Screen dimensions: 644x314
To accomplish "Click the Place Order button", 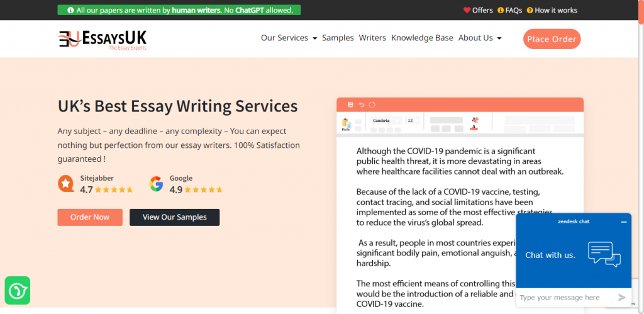I will point(552,39).
